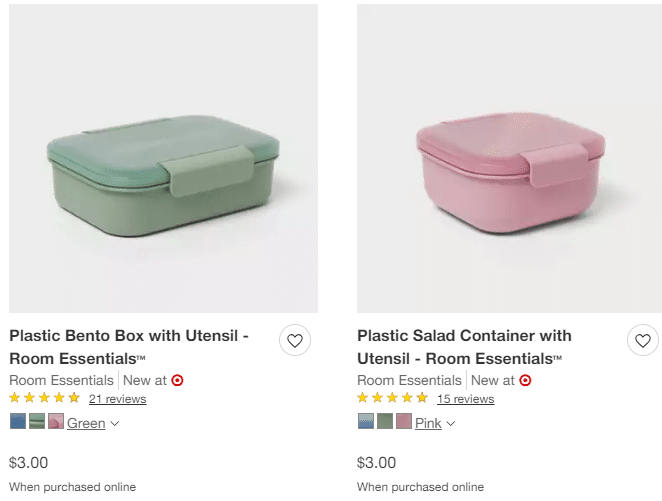Open Plastic Salad Container with Utensil title

tap(464, 346)
